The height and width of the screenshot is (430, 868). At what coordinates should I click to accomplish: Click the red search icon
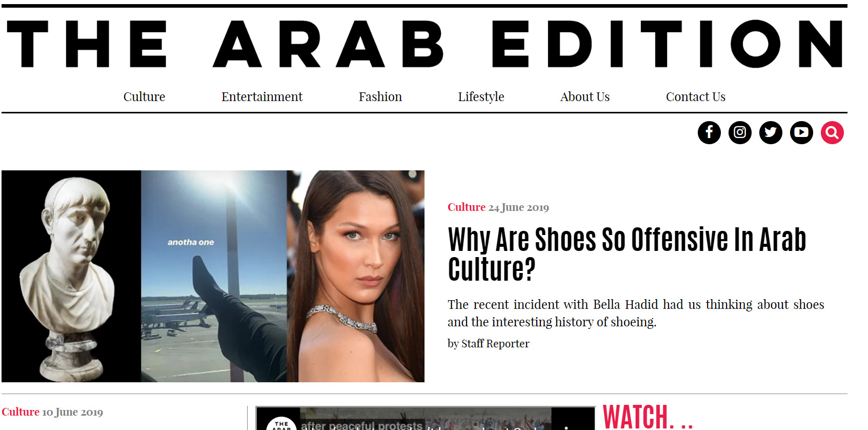(832, 133)
